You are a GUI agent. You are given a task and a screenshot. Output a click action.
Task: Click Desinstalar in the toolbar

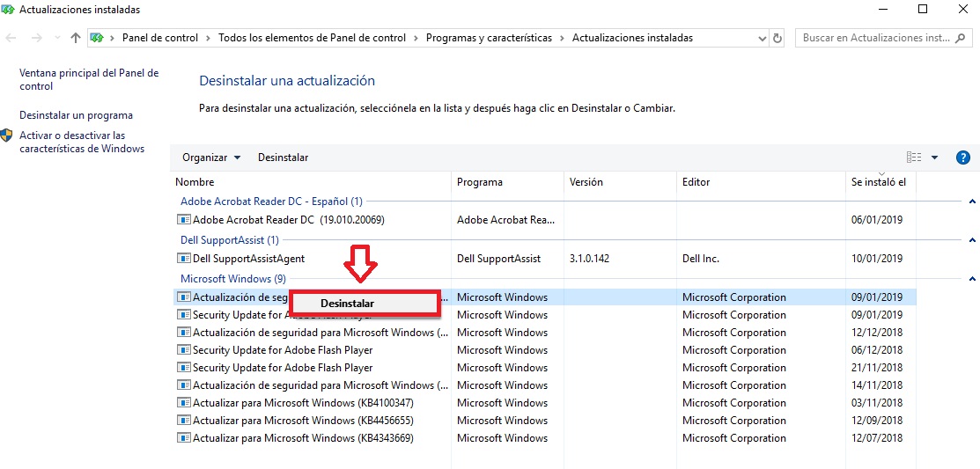click(284, 158)
